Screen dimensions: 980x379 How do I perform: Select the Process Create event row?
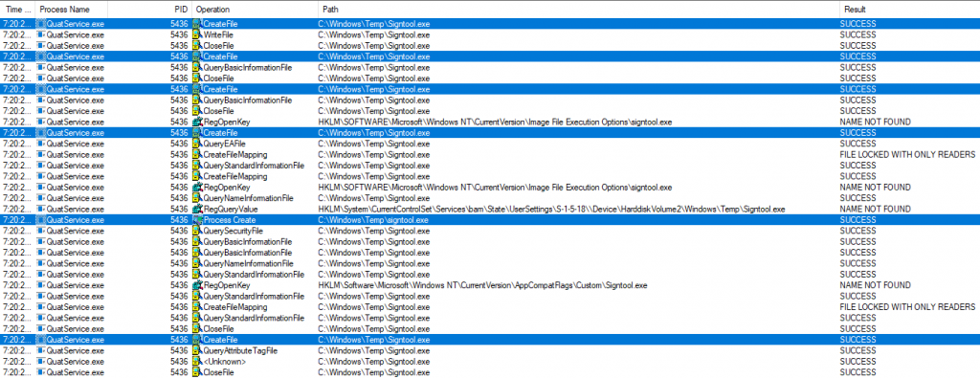point(490,220)
